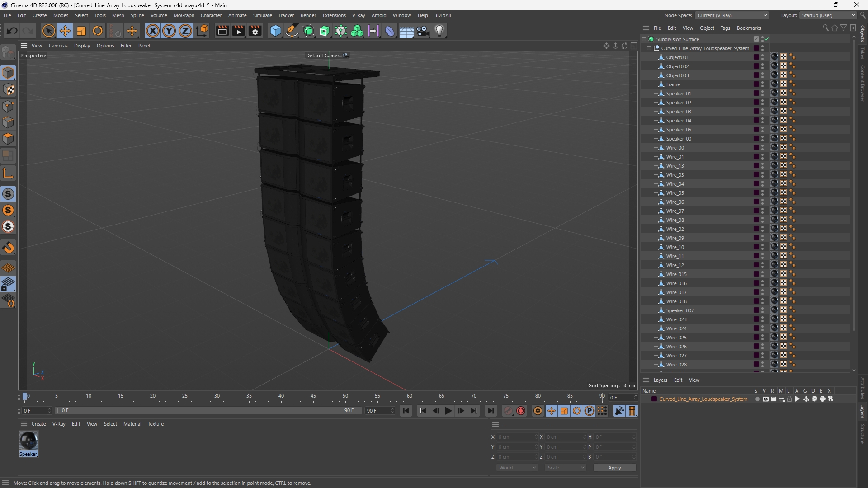The height and width of the screenshot is (488, 868).
Task: Open the Material manager Texture menu
Action: click(156, 424)
